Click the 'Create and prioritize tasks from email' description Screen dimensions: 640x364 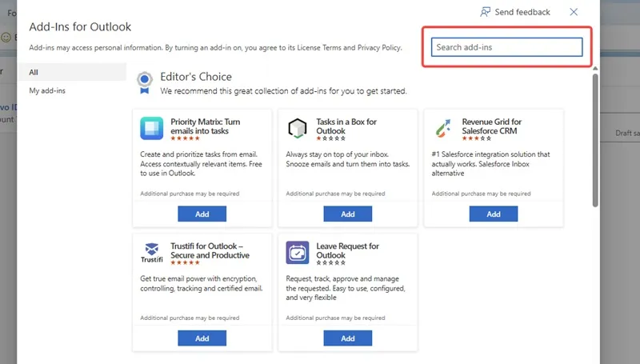pyautogui.click(x=201, y=164)
